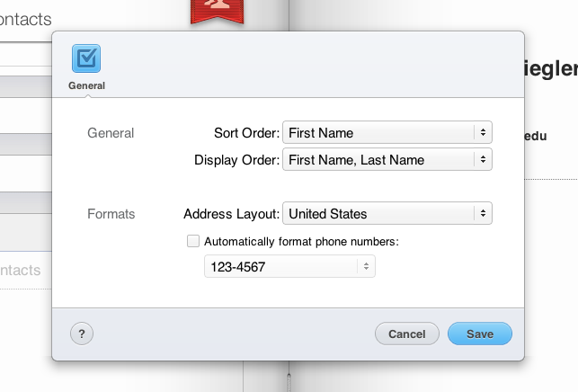The image size is (578, 392).
Task: Expand the Display Order dropdown
Action: [x=387, y=160]
